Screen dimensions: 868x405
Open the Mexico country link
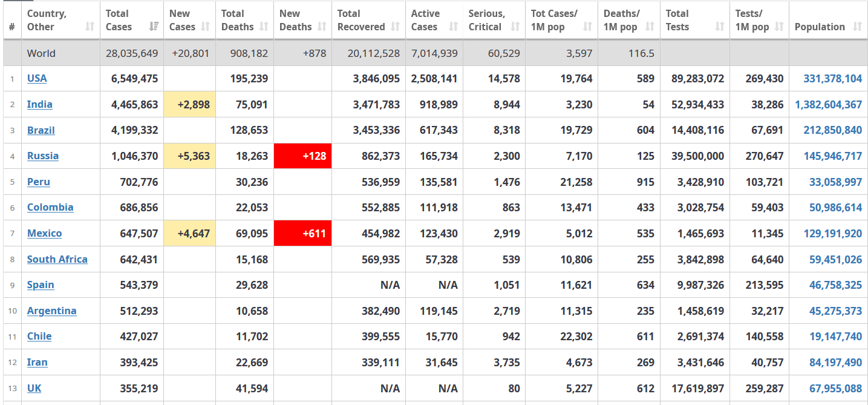tap(45, 233)
